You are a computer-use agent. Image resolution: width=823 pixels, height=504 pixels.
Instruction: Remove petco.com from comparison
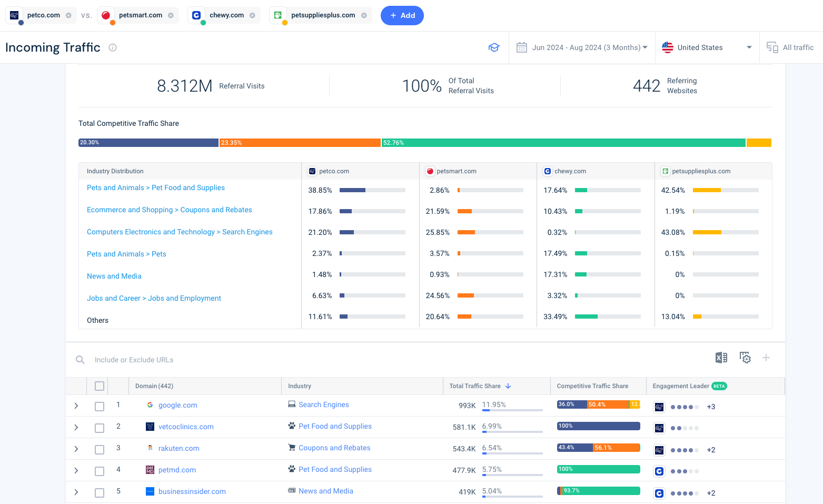(68, 15)
